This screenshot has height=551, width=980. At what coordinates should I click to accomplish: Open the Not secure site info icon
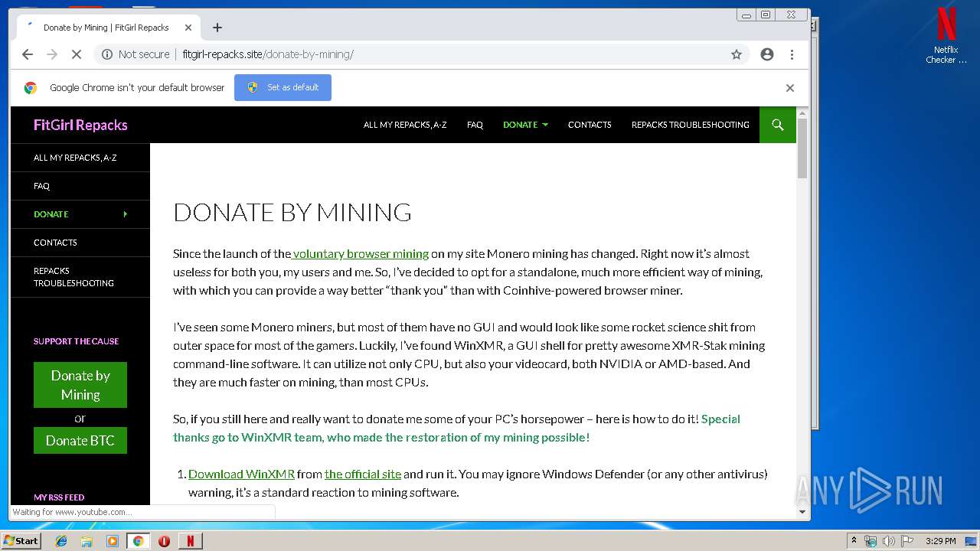point(107,54)
